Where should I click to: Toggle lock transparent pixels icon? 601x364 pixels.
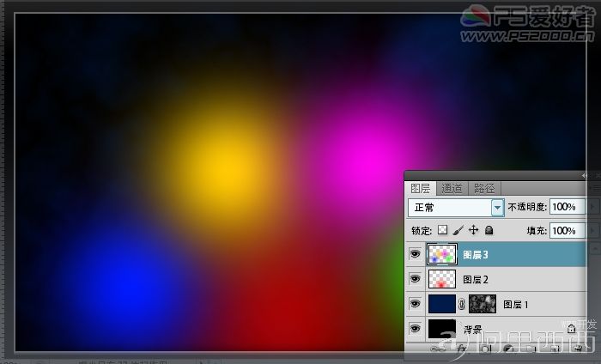coord(443,230)
